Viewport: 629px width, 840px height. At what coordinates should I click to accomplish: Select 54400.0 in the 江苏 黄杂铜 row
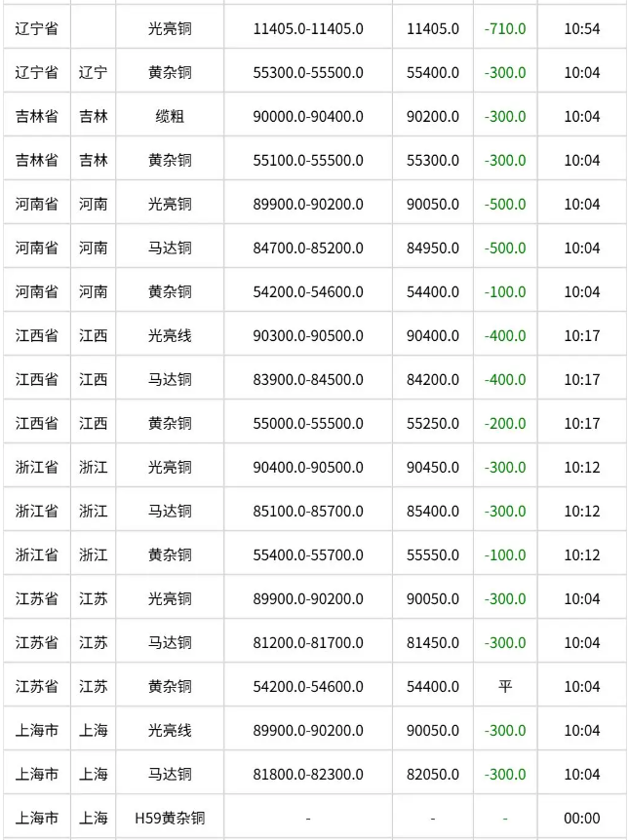point(433,687)
